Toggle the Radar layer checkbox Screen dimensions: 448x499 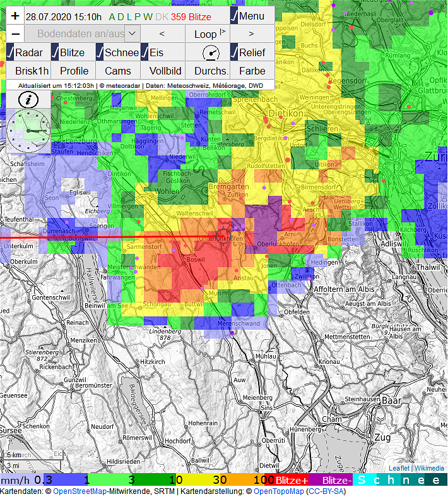(x=11, y=52)
